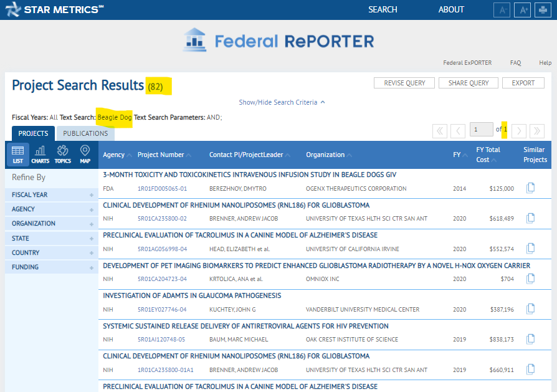The height and width of the screenshot is (392, 557).
Task: Click the SHARE QUERY button
Action: click(x=468, y=83)
